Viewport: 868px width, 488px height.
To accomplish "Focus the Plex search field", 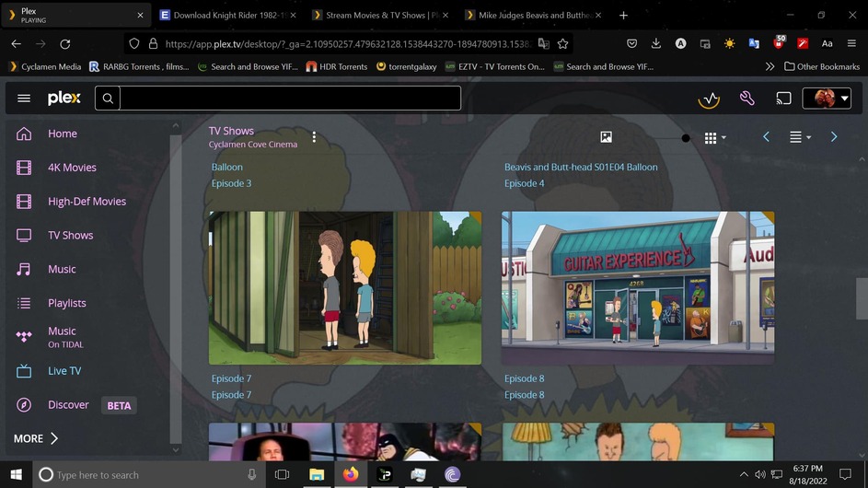I will [290, 98].
